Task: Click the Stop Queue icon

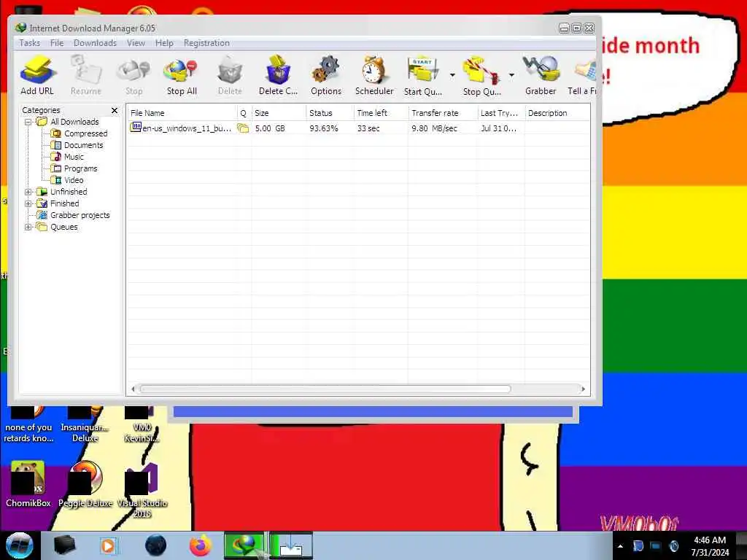Action: point(481,75)
